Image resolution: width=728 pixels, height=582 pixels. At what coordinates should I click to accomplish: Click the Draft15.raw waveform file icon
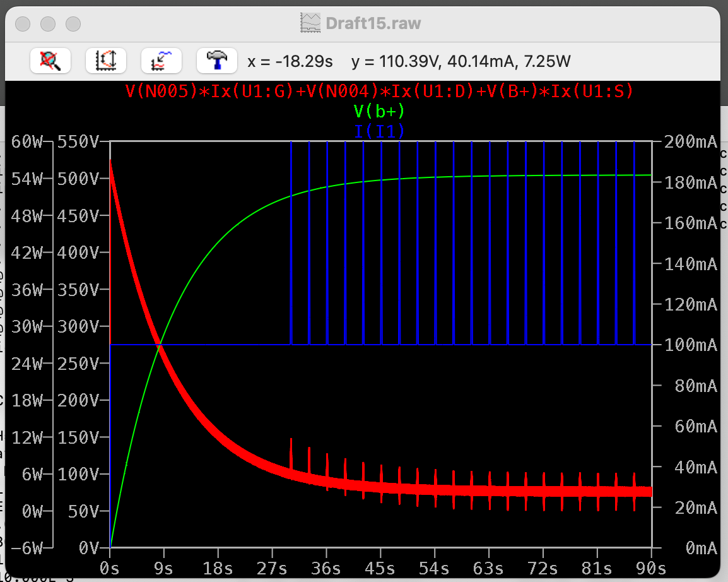tap(310, 23)
